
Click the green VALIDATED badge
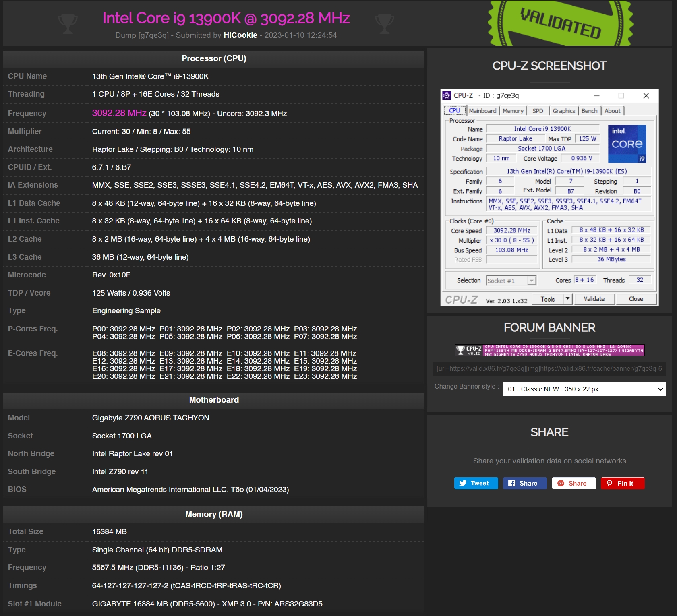[560, 23]
